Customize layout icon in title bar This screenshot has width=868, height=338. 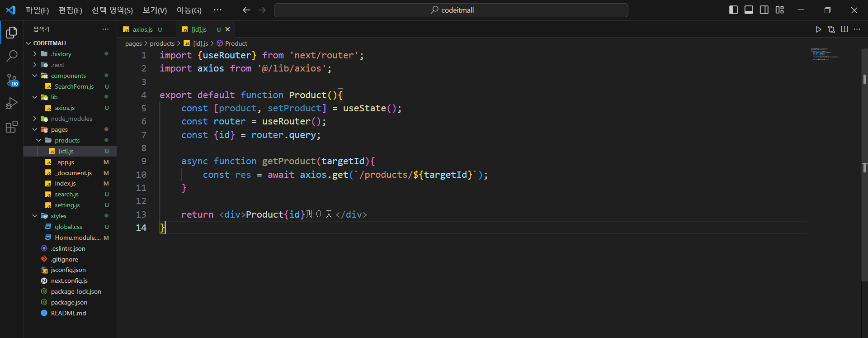tap(780, 10)
